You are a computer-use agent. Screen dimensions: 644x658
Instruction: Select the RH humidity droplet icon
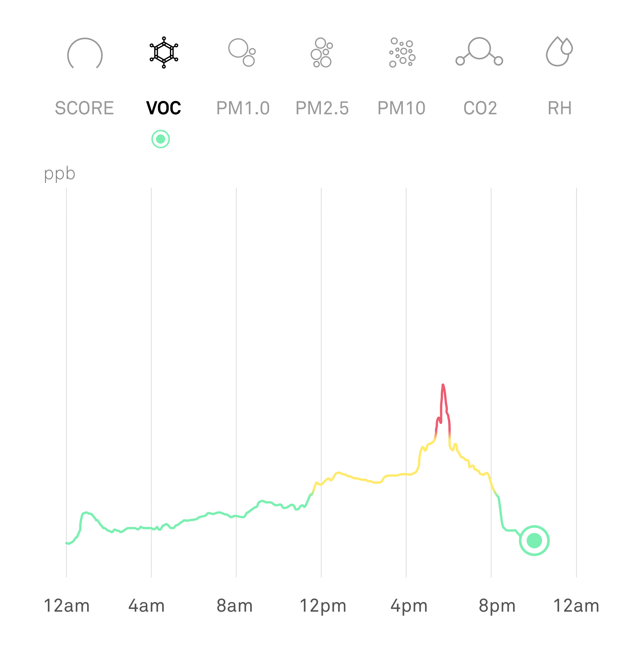pos(559,51)
